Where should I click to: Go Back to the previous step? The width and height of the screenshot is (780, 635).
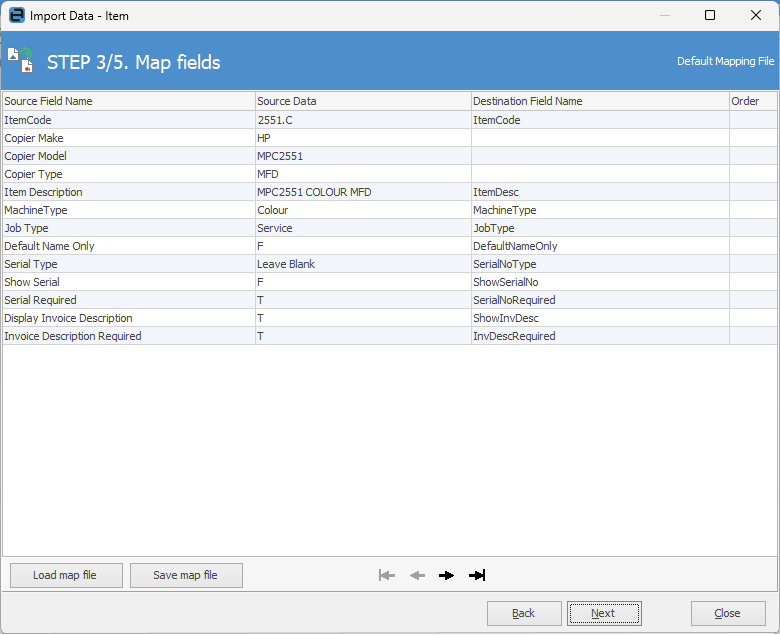click(x=524, y=613)
